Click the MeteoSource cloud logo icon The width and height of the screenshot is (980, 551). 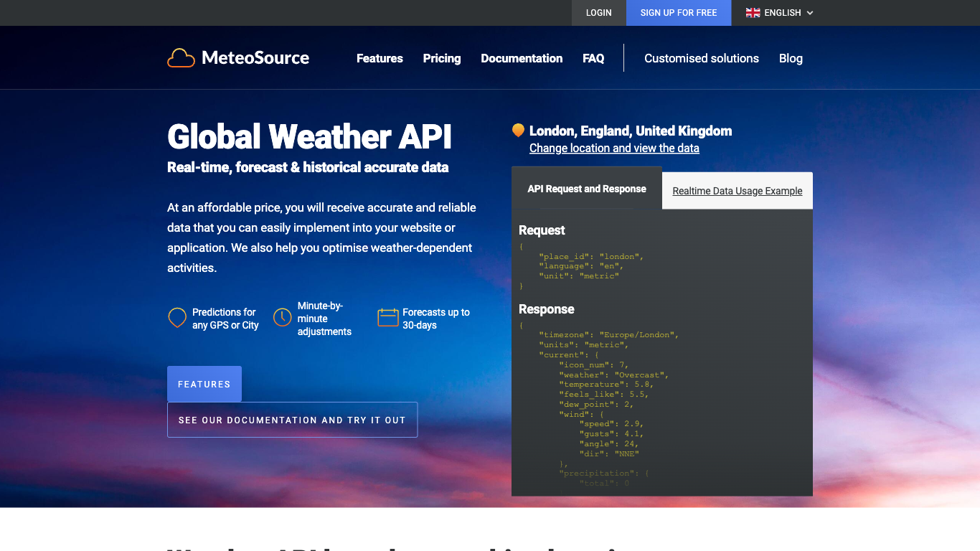[181, 58]
